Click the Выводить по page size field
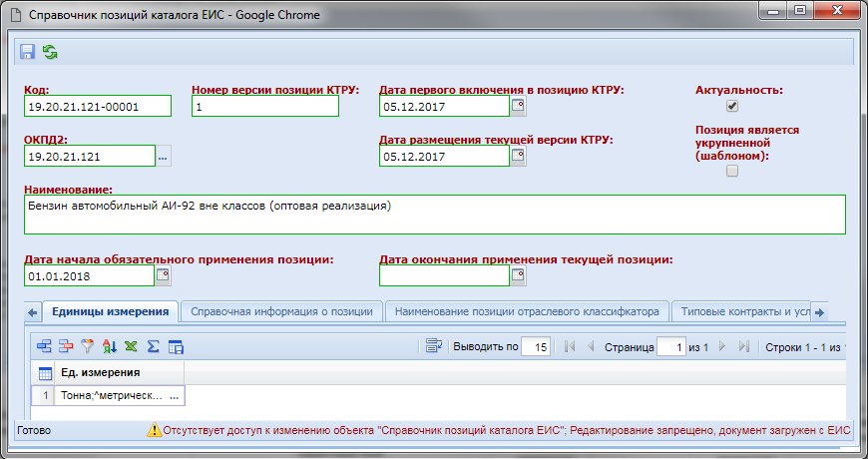868x459 pixels. [x=537, y=347]
